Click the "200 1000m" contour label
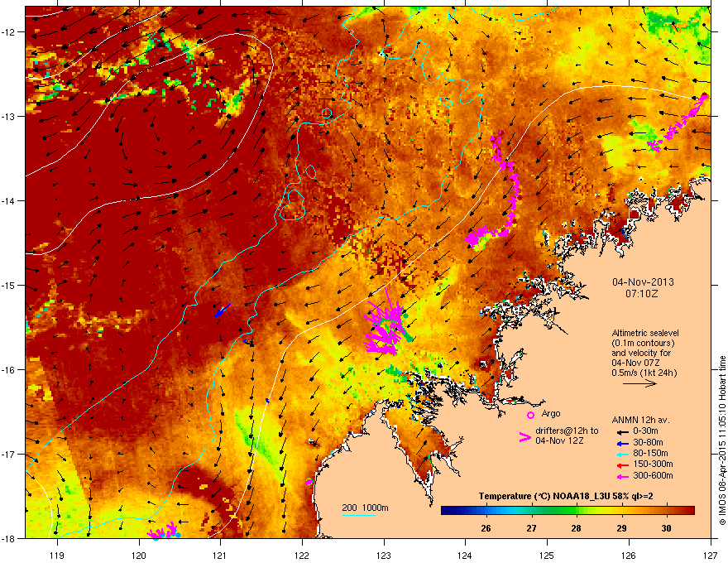Screen dimensions: 728x563 (x=365, y=508)
